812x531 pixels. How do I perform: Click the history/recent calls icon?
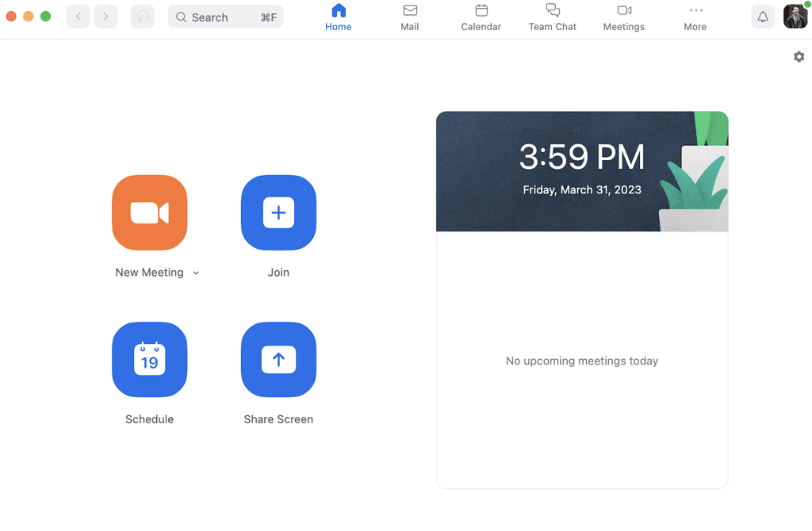coord(142,16)
